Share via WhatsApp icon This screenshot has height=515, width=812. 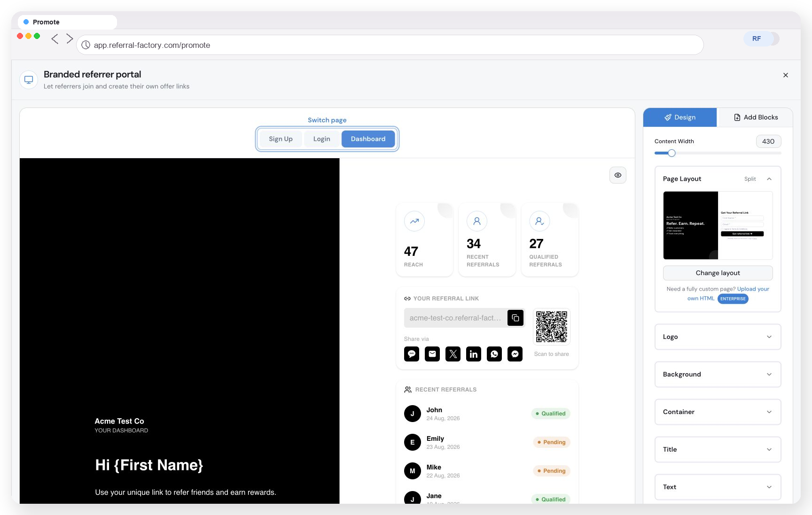(x=494, y=354)
